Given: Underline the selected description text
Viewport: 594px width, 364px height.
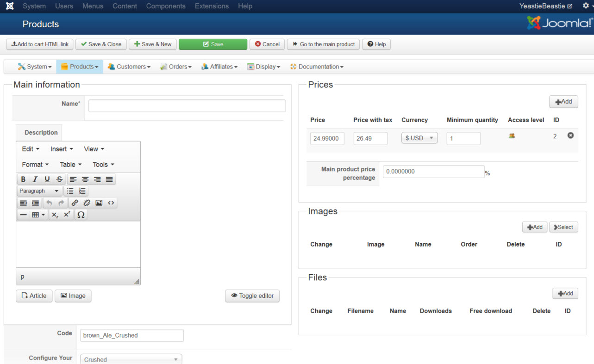Looking at the screenshot, I should [x=47, y=179].
